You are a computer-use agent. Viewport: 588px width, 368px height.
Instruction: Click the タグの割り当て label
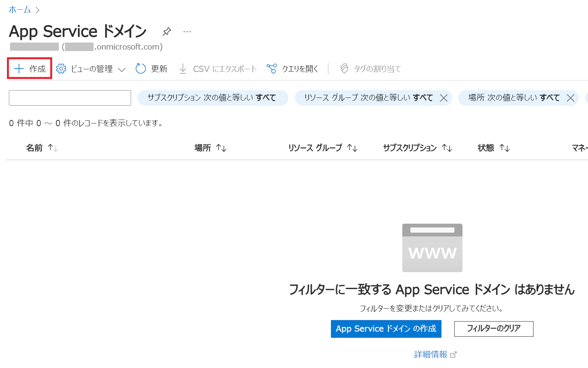click(377, 69)
